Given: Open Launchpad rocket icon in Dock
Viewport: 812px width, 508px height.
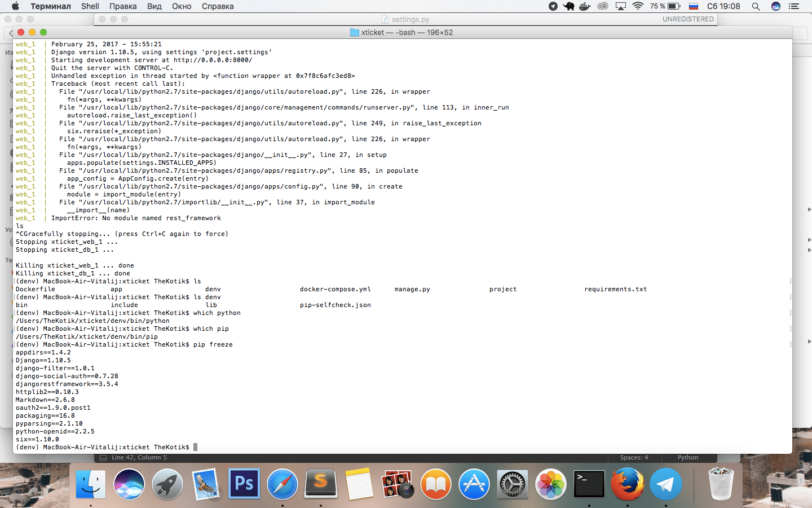Looking at the screenshot, I should 167,484.
